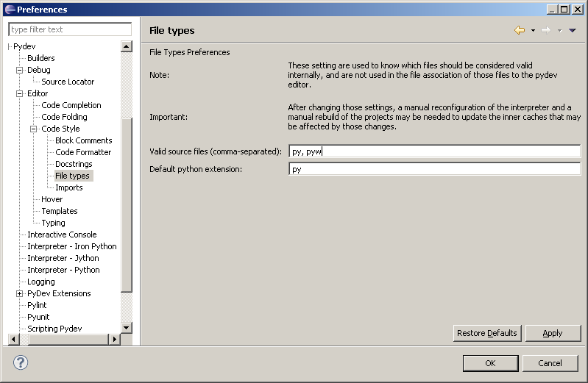The width and height of the screenshot is (588, 383).
Task: Click the tree scroll up arrow
Action: (x=127, y=46)
